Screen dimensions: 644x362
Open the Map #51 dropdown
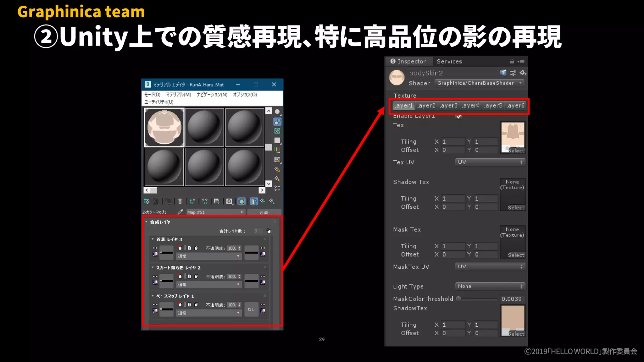coord(215,212)
